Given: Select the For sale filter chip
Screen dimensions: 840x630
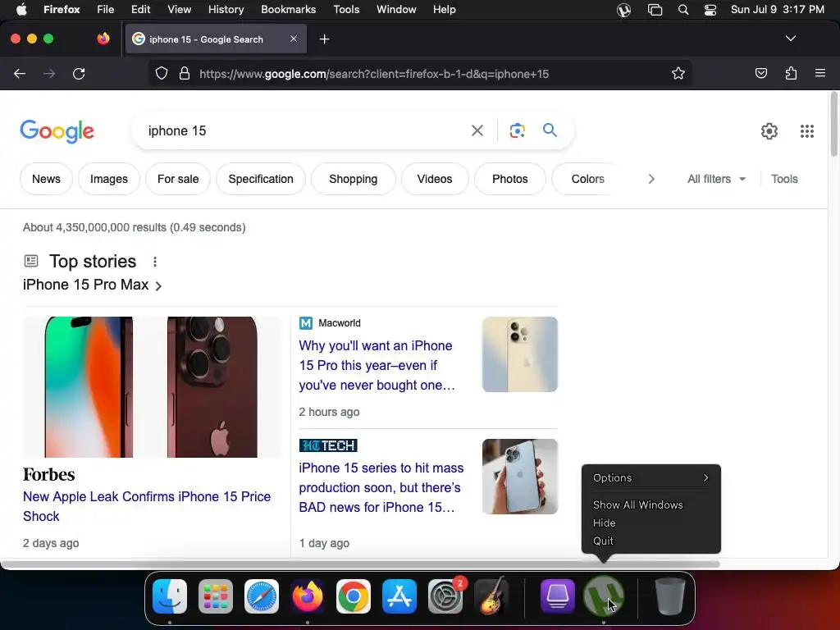Looking at the screenshot, I should [178, 179].
